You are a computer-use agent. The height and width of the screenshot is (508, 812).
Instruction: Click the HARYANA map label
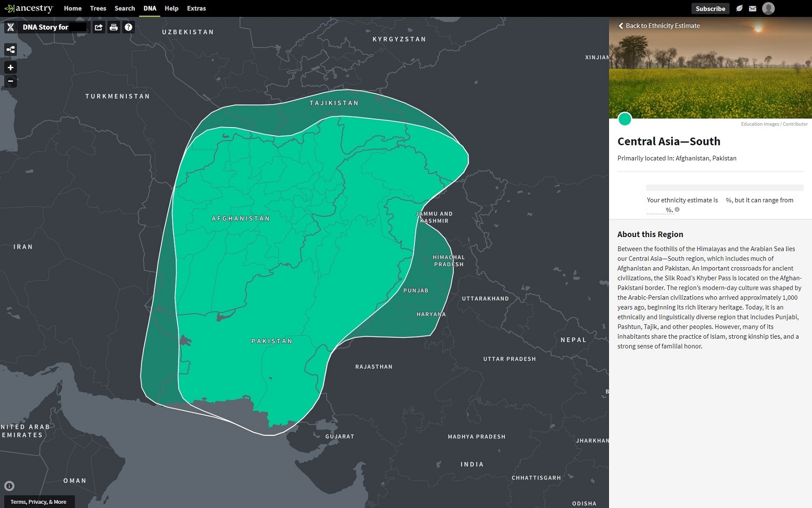coord(431,314)
